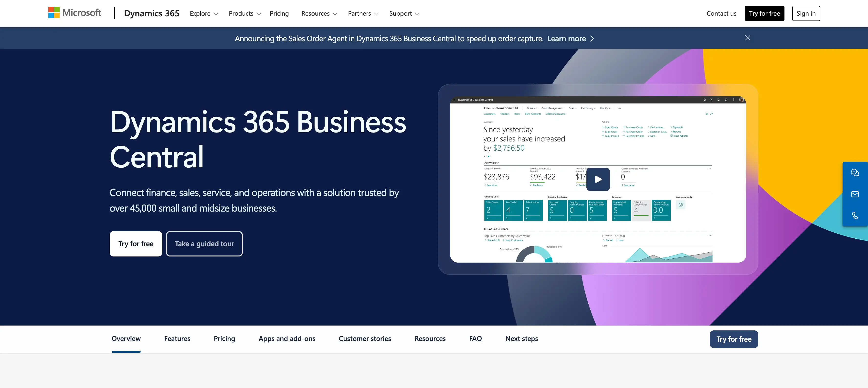The width and height of the screenshot is (868, 388).
Task: Click the Microsoft logo
Action: 74,13
